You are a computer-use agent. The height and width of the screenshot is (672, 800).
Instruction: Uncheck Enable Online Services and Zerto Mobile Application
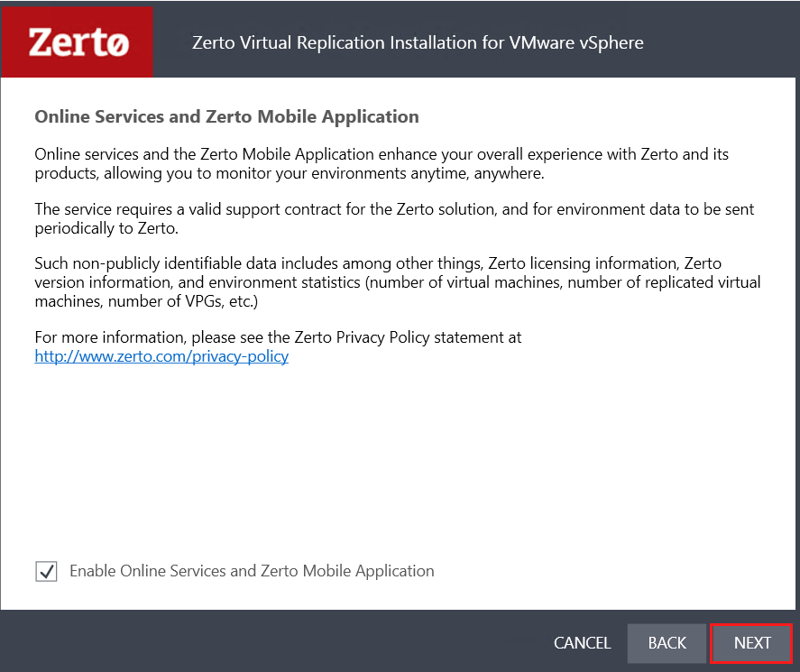pos(46,571)
